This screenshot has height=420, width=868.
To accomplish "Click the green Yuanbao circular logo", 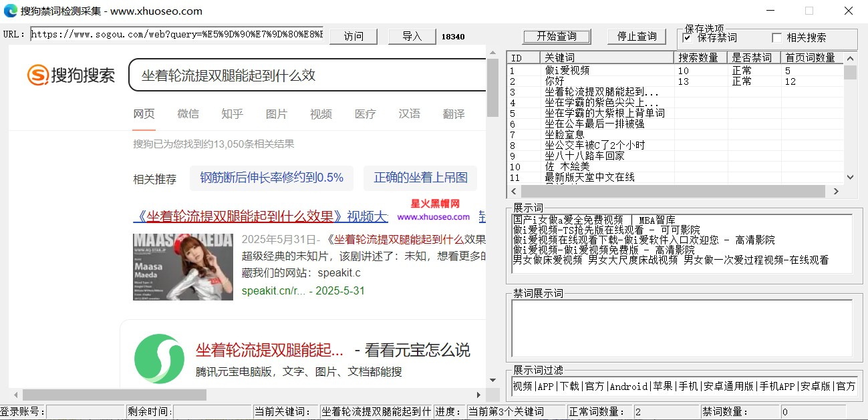I will point(159,359).
